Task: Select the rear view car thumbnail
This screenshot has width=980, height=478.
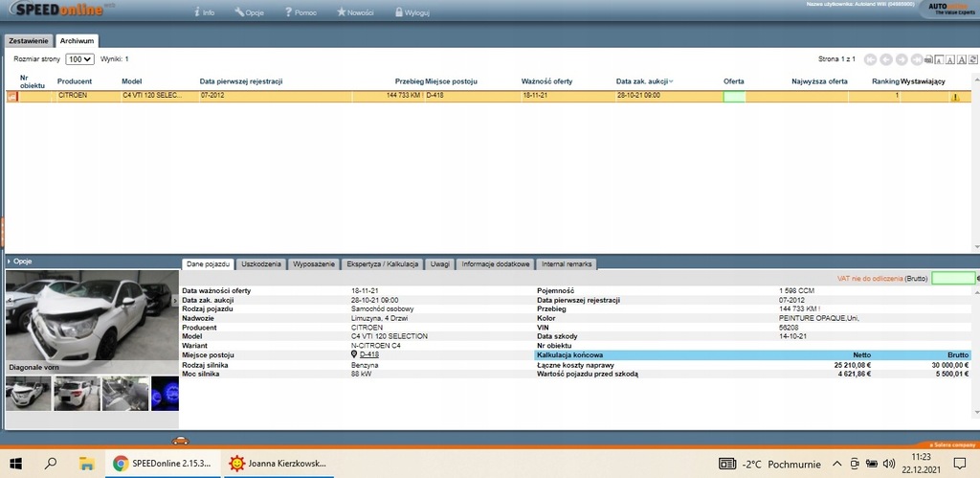Action: (x=77, y=393)
